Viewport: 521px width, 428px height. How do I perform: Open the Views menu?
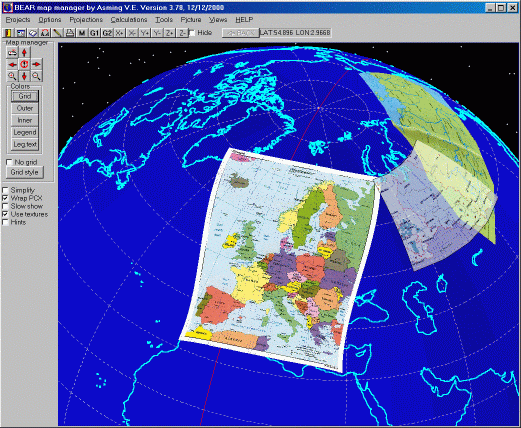point(218,20)
